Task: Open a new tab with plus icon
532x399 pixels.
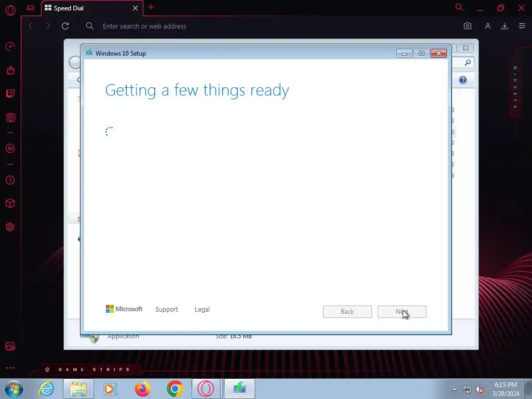Action: (x=151, y=7)
